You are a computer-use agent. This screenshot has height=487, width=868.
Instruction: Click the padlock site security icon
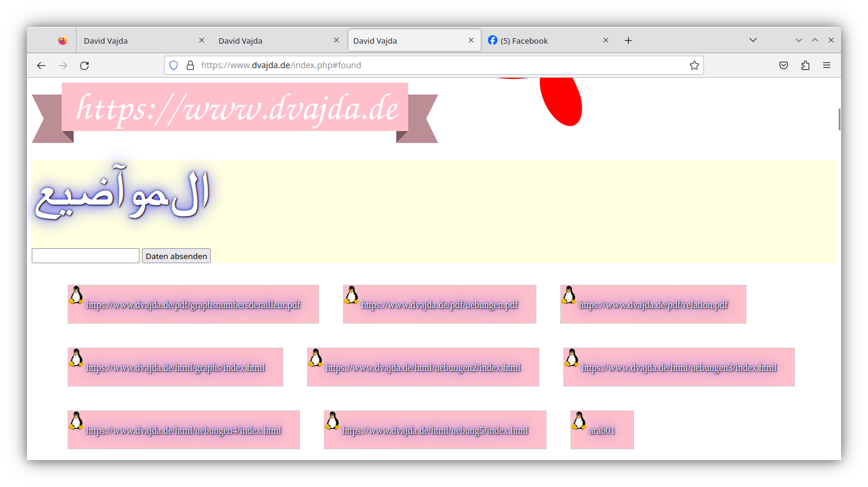(x=189, y=65)
